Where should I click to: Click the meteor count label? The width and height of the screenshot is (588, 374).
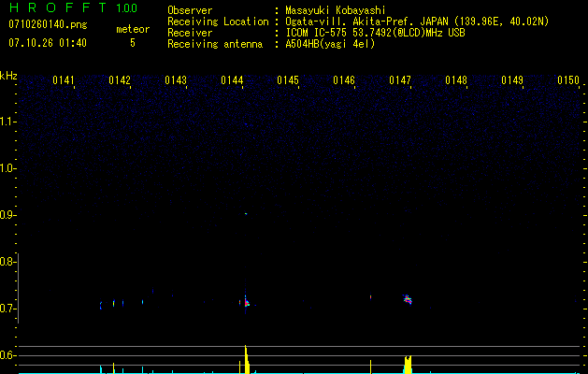coord(133,29)
